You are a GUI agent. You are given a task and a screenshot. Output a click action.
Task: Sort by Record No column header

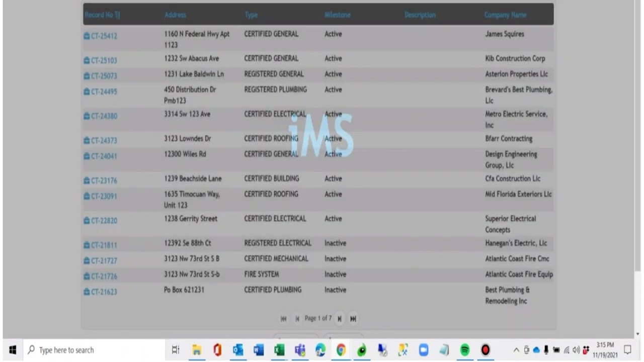coord(102,15)
